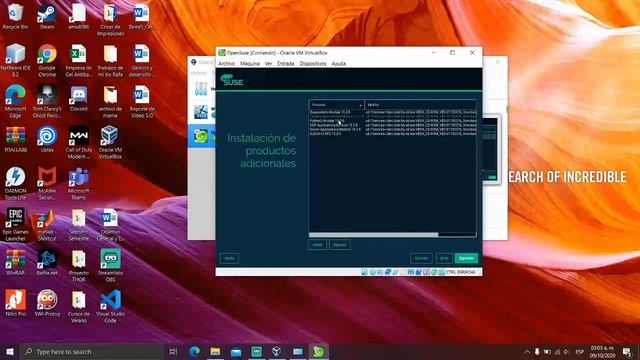The image size is (640, 360).
Task: Click the horizontal scrollbar of the product list
Action: (373, 235)
